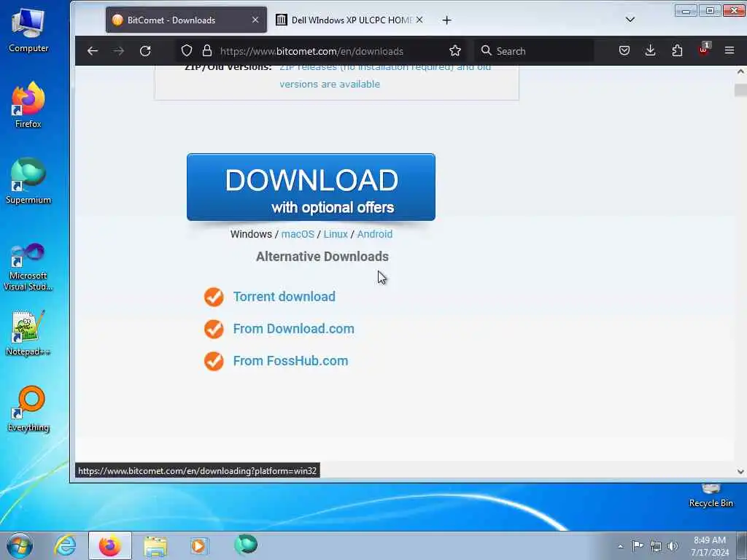Open the Action Center flag icon

[x=638, y=545]
